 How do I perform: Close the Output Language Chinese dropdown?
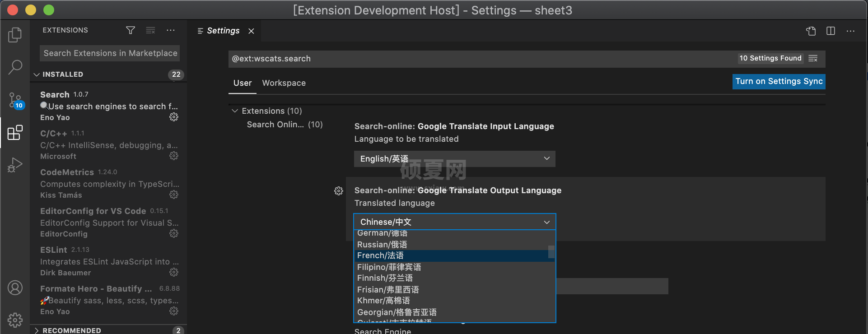[x=455, y=222]
